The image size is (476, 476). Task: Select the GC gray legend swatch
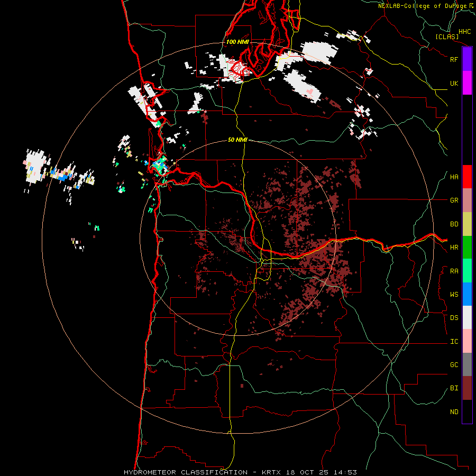[x=467, y=364]
